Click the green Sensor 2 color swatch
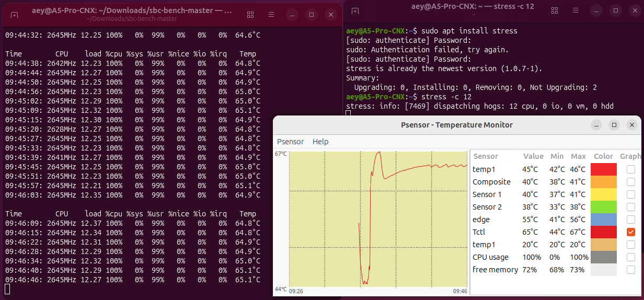This screenshot has width=644, height=300. pyautogui.click(x=603, y=207)
